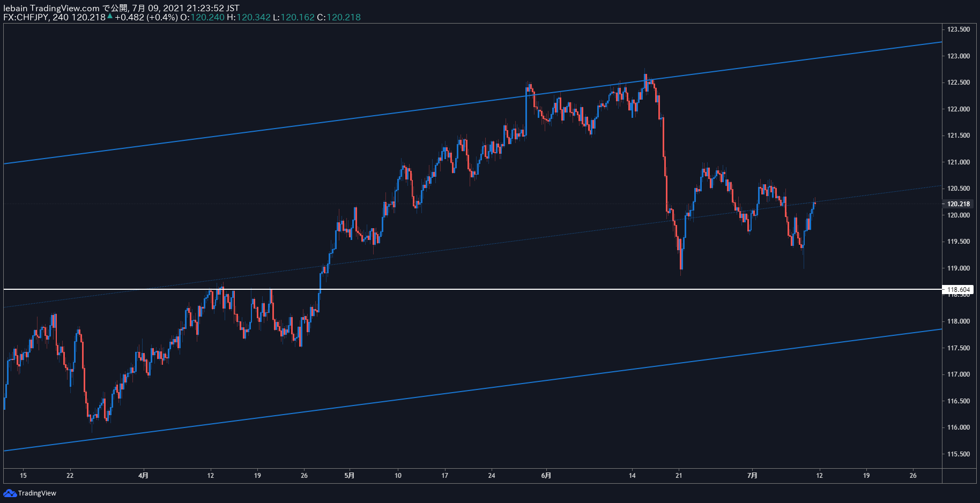Click the 115.500 price axis label
Screen dimensions: 980x503
(959, 454)
